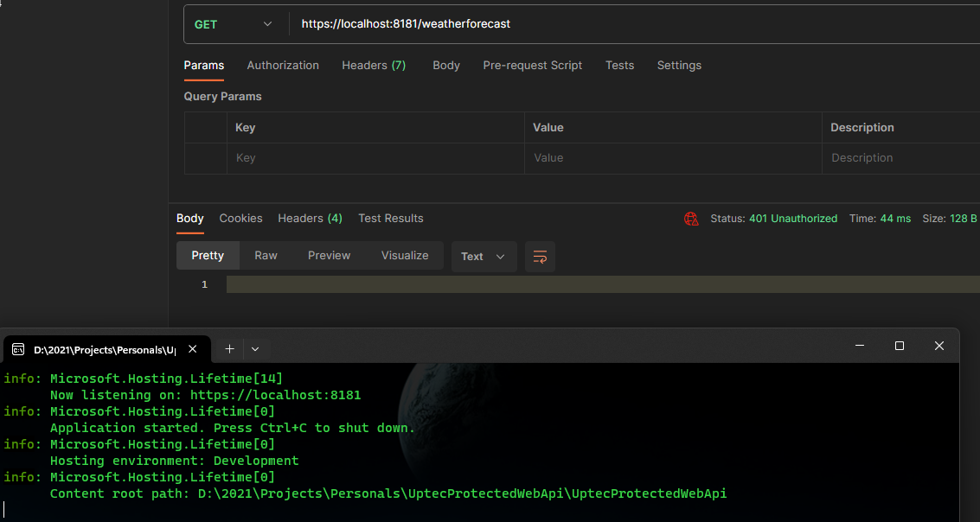This screenshot has width=980, height=522.
Task: Open the Text format dropdown
Action: 484,257
